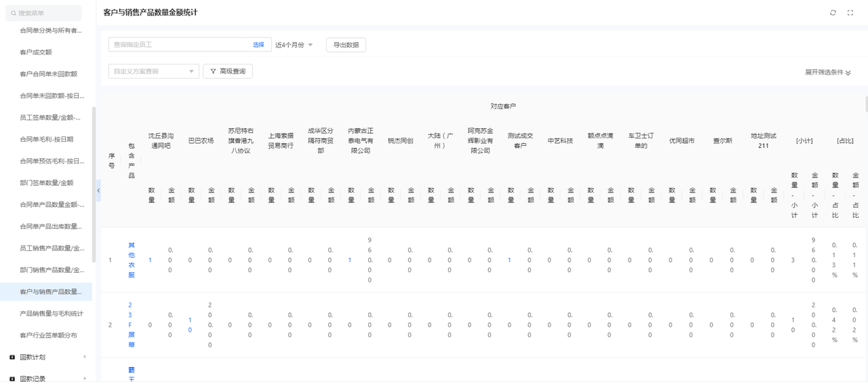
Task: Expand the 回款计划 submenu arrow
Action: pyautogui.click(x=85, y=357)
